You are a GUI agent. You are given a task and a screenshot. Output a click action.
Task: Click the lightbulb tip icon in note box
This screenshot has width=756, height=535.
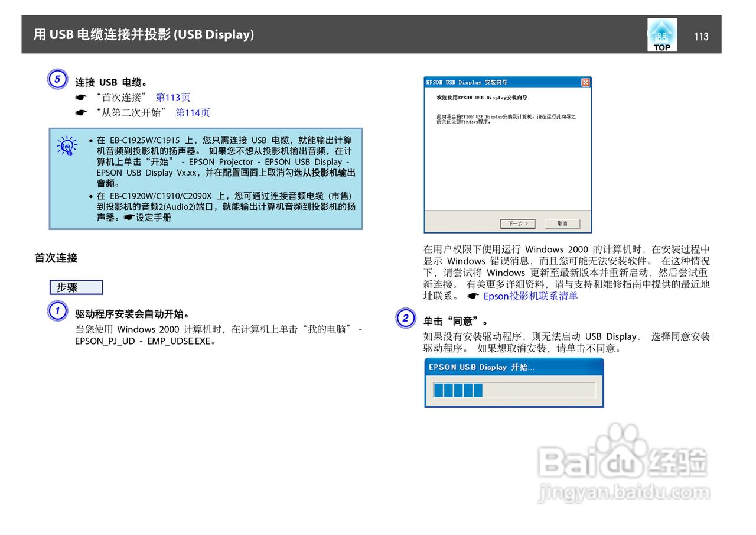point(67,146)
